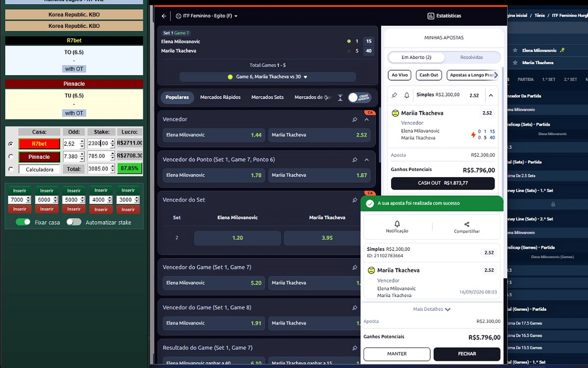Collapse Vencedor do Ponto section
The image size is (588, 368).
click(366, 160)
